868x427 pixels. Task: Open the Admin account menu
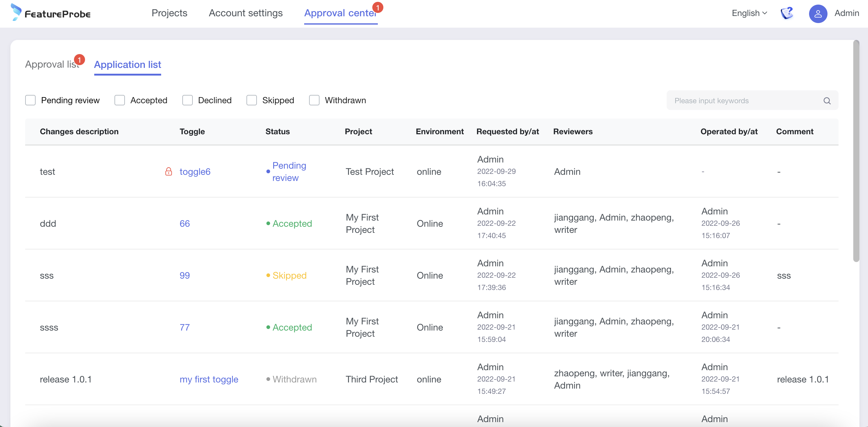846,13
